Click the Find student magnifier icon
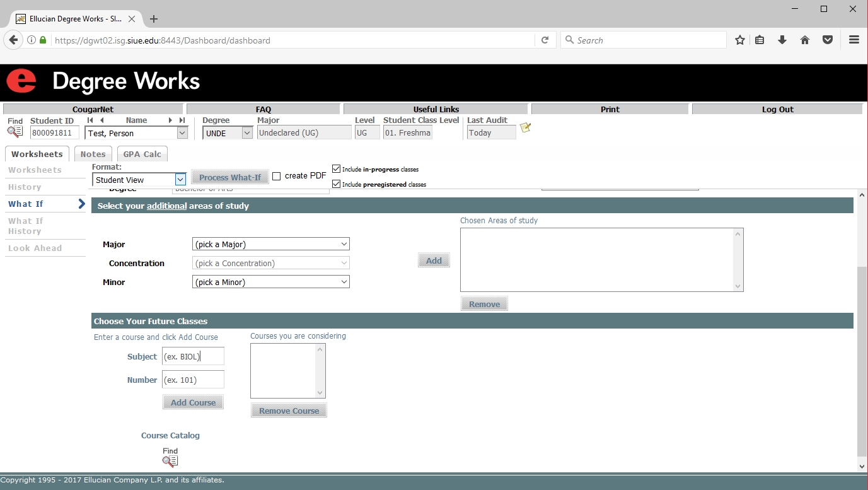This screenshot has width=868, height=490. click(14, 132)
